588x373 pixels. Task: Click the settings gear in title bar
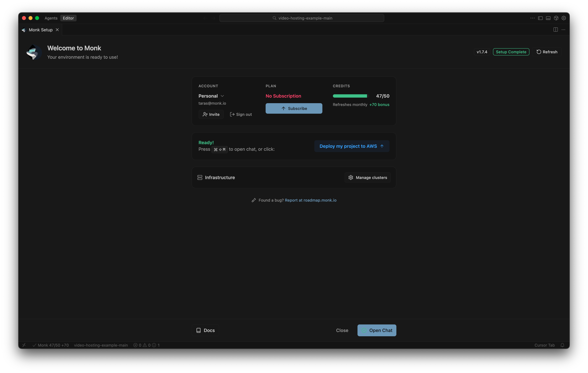click(564, 18)
